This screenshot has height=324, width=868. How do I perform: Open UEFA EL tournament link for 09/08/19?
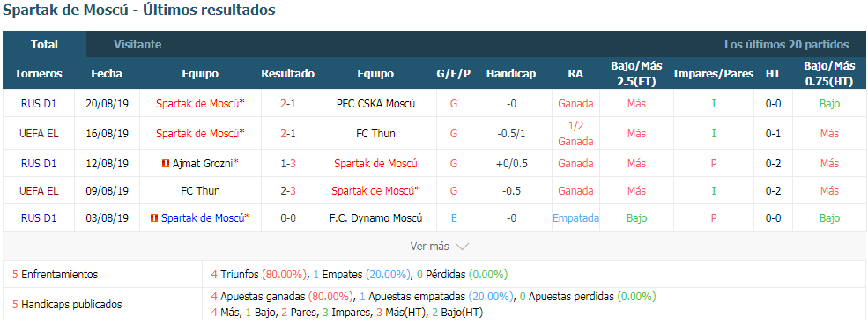[x=39, y=191]
